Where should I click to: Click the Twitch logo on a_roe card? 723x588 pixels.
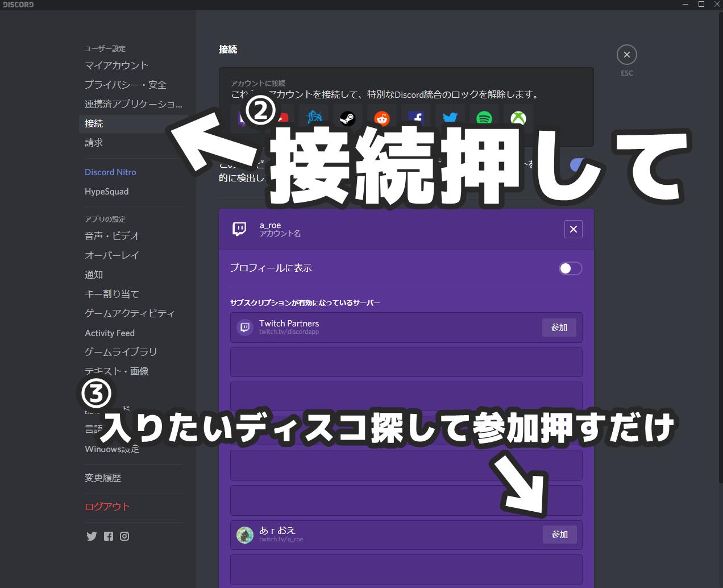(x=239, y=229)
